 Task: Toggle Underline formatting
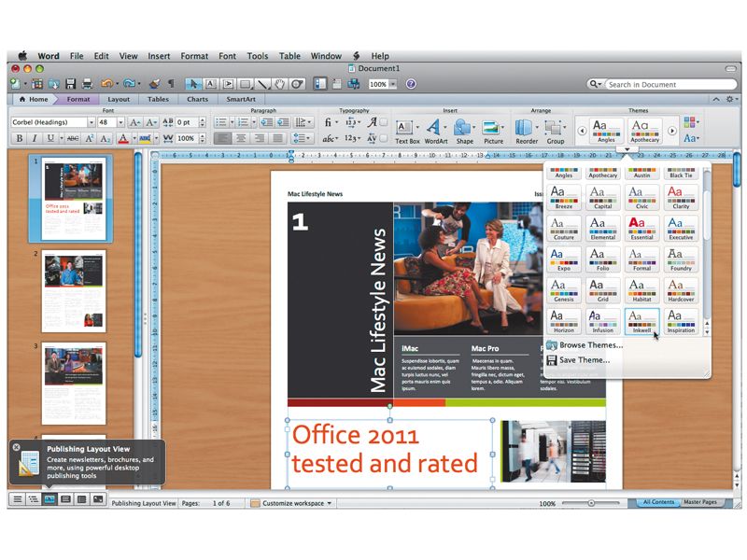[x=50, y=138]
